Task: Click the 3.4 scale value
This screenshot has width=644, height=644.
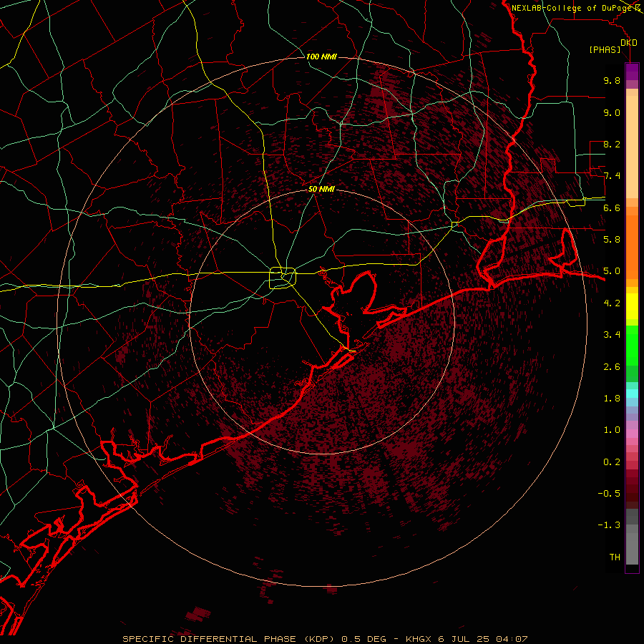Action: (612, 335)
